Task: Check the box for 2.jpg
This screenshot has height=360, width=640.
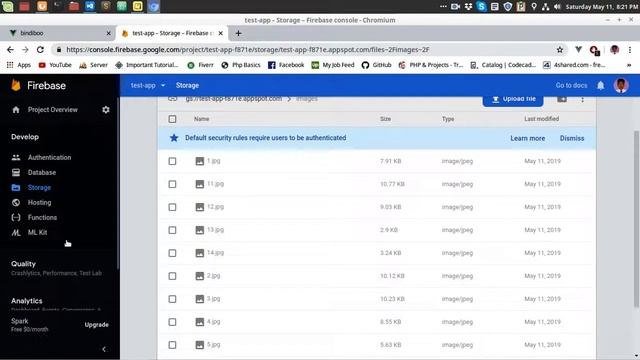Action: tap(172, 276)
